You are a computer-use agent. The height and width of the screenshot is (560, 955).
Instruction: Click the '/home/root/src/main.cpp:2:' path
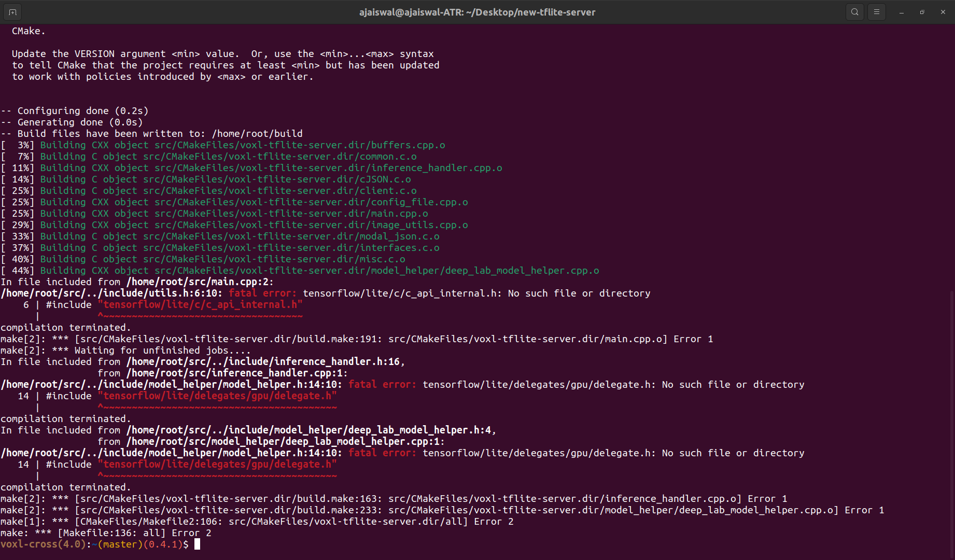click(x=200, y=282)
